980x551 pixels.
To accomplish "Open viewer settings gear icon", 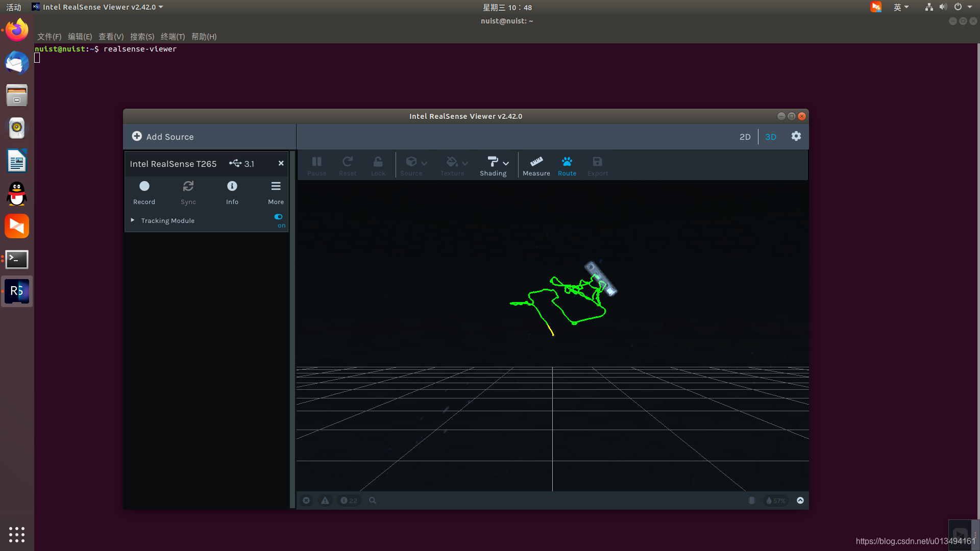I will point(796,136).
